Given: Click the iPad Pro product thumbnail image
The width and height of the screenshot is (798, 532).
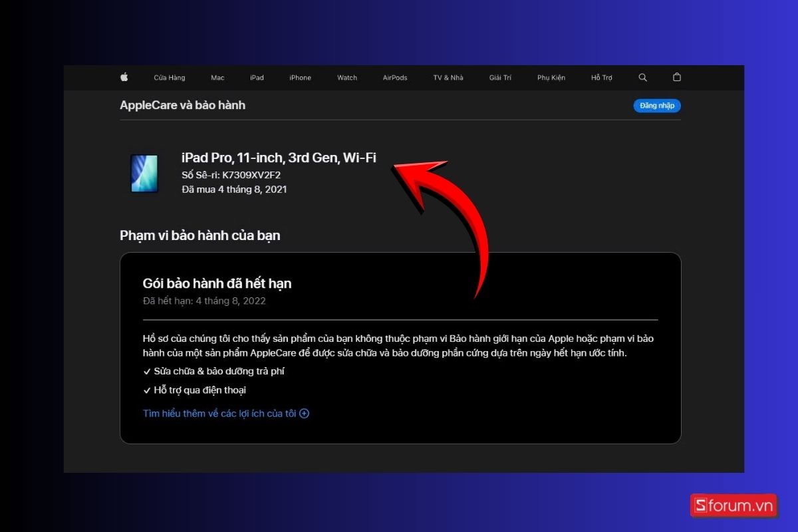Looking at the screenshot, I should pyautogui.click(x=144, y=174).
